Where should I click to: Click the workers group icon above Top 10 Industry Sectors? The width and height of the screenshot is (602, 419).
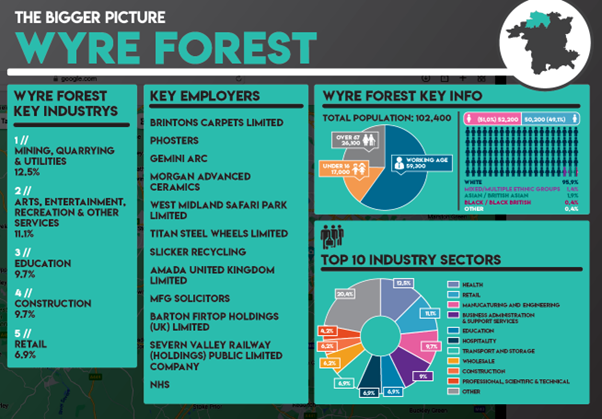tap(332, 236)
